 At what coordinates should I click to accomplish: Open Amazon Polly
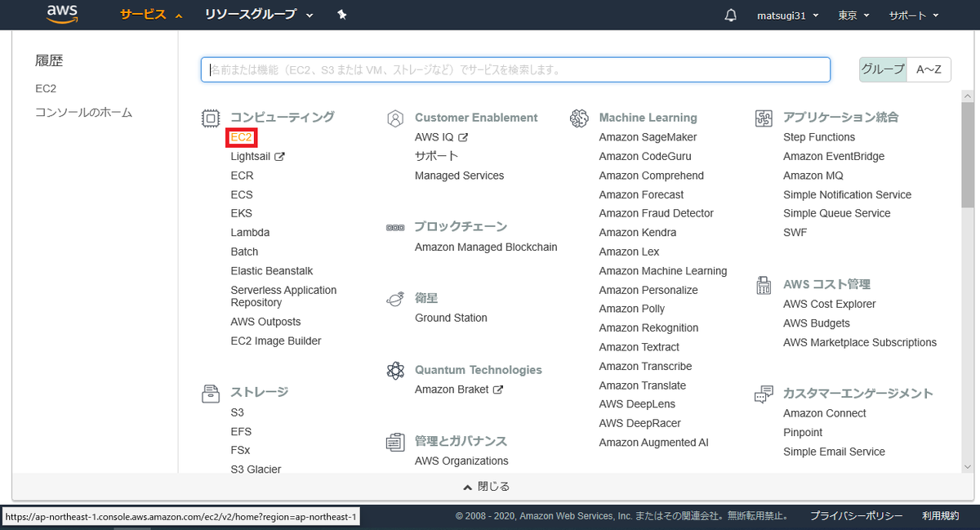[632, 309]
